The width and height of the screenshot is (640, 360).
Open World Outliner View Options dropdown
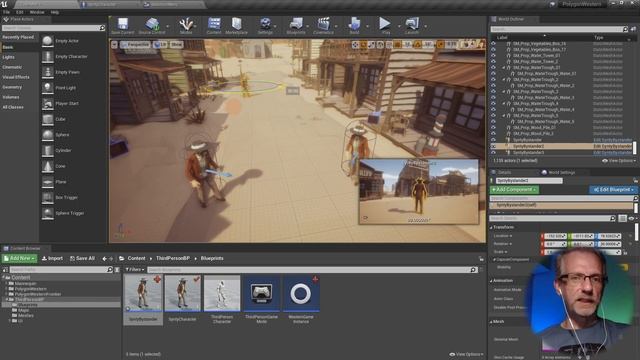point(619,161)
